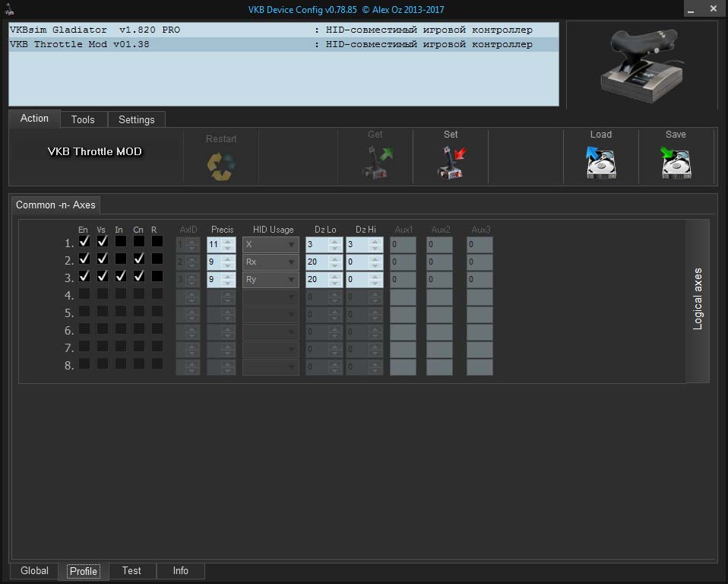The image size is (728, 584).
Task: Click the Dz Hi field of axis 1
Action: pos(365,244)
